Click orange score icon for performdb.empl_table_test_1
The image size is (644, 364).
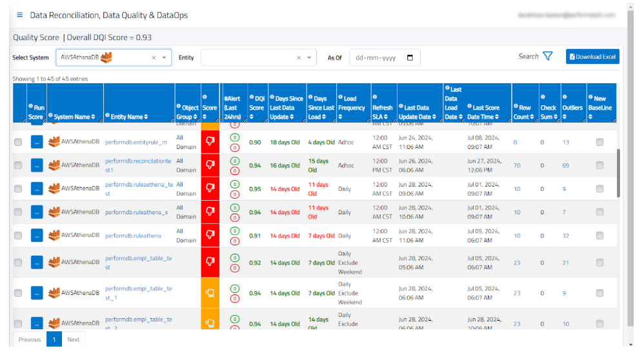(210, 293)
